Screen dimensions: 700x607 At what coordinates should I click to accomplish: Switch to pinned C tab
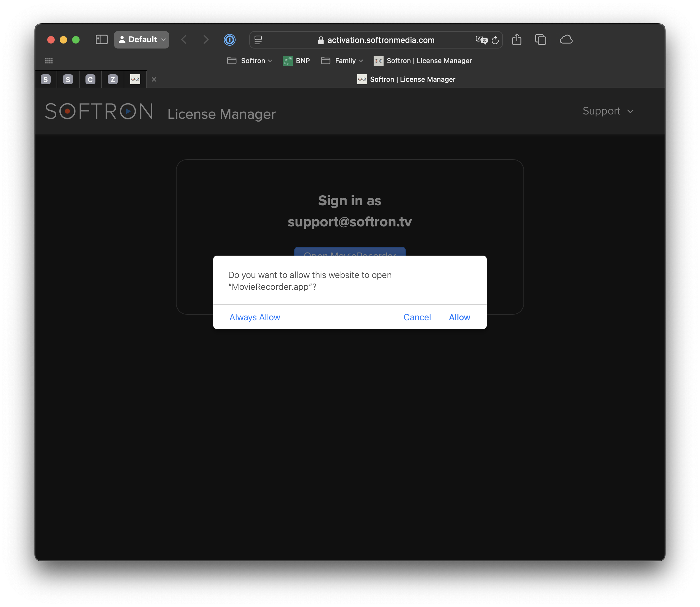tap(90, 79)
